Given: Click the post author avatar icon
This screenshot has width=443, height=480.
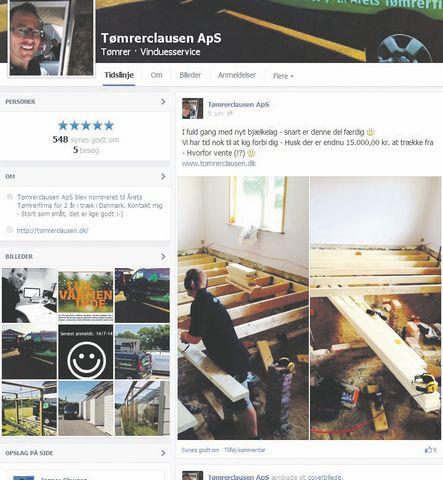Looking at the screenshot, I should (x=192, y=109).
